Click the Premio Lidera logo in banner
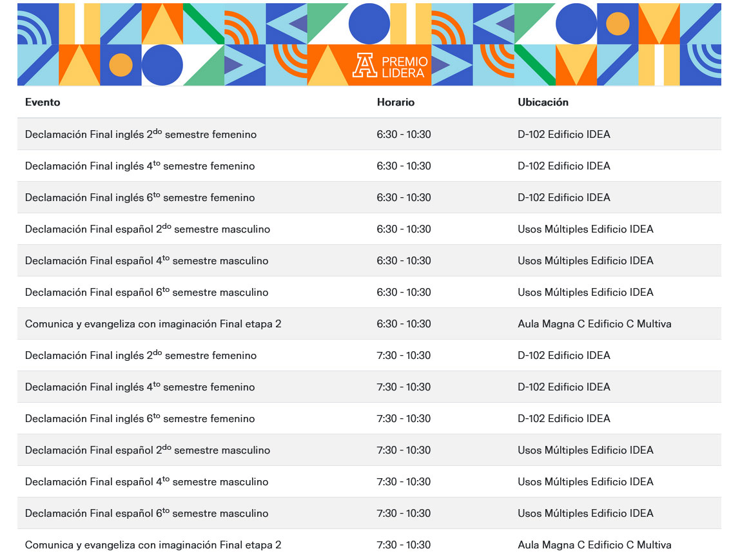731x560 pixels. click(390, 66)
